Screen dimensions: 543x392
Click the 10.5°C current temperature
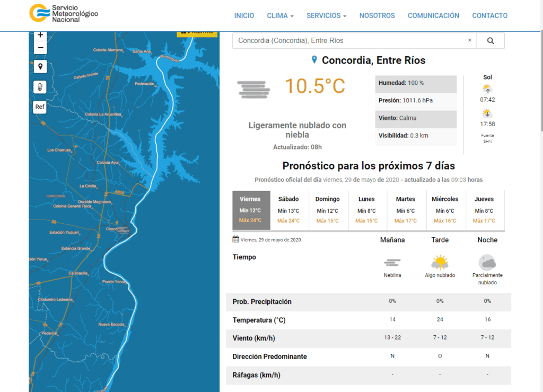point(315,86)
